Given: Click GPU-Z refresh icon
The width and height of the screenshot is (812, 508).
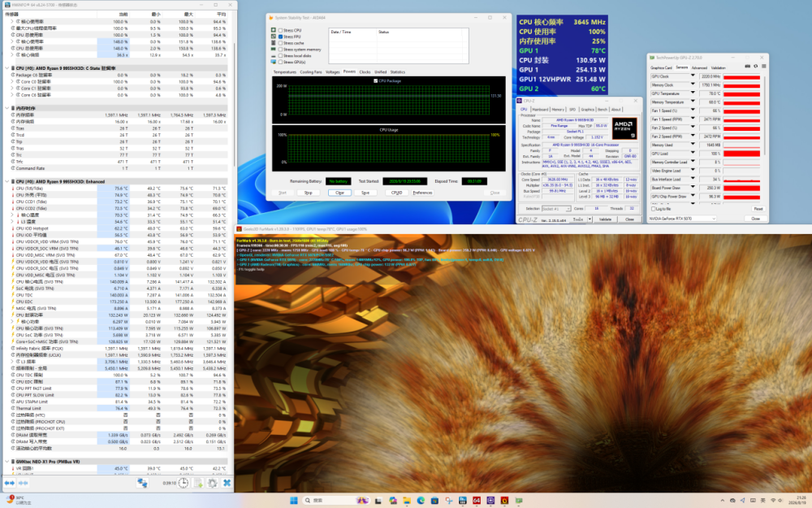Looking at the screenshot, I should click(x=755, y=67).
